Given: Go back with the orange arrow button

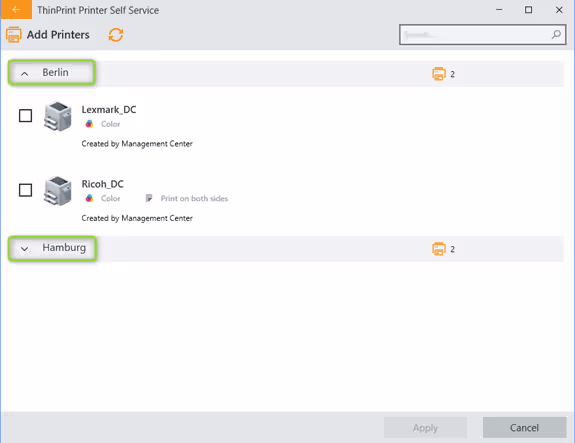Looking at the screenshot, I should click(x=16, y=10).
